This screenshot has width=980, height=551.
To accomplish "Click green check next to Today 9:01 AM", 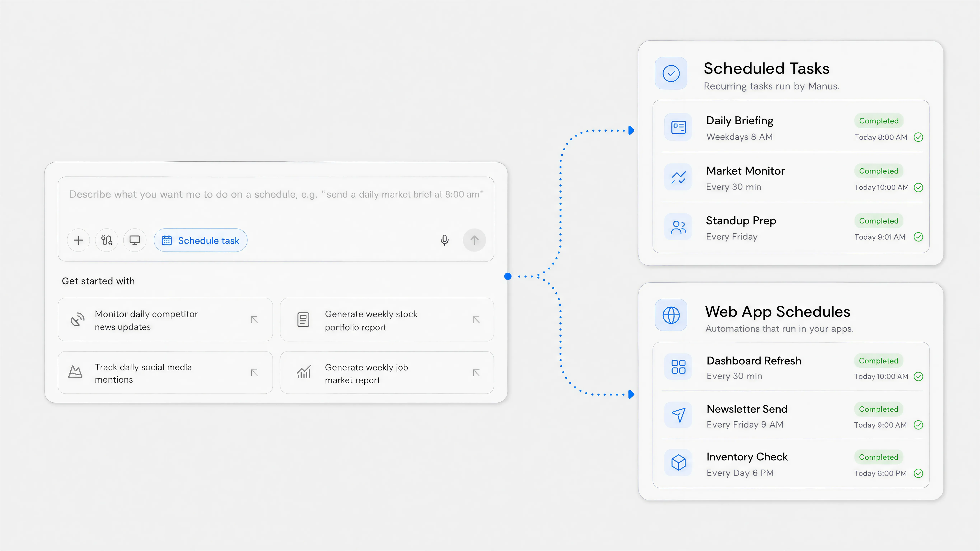I will pyautogui.click(x=918, y=237).
